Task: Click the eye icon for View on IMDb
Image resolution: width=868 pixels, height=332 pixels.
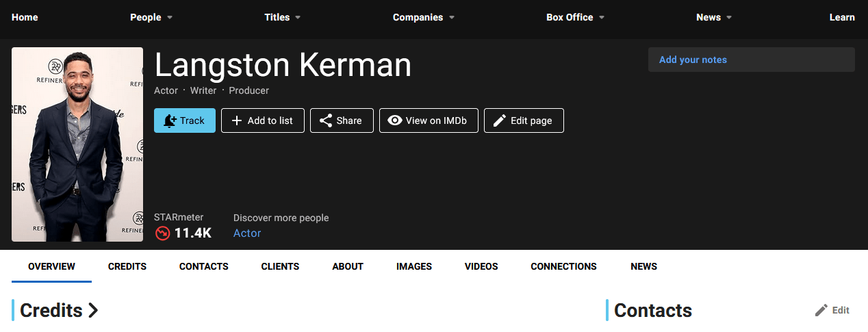Action: pyautogui.click(x=395, y=121)
